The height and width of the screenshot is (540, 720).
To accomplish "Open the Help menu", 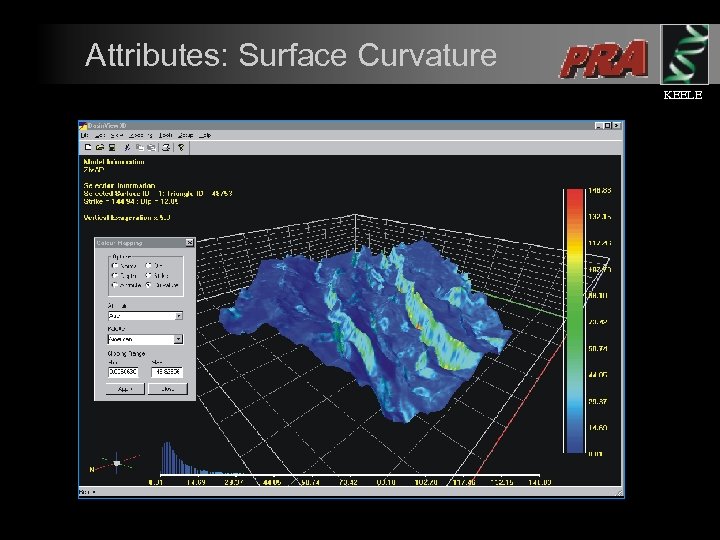I will pyautogui.click(x=205, y=135).
